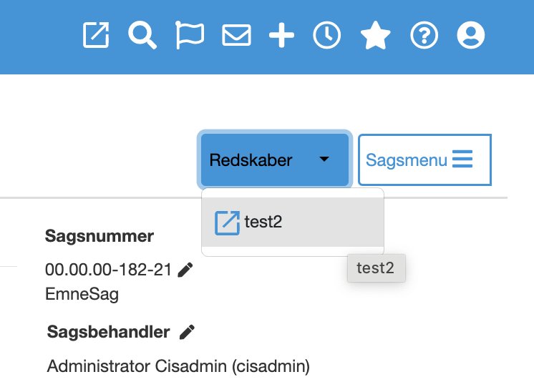Edit Sagsbehandler using its pencil icon
Screen dimensions: 534x392
tap(188, 332)
